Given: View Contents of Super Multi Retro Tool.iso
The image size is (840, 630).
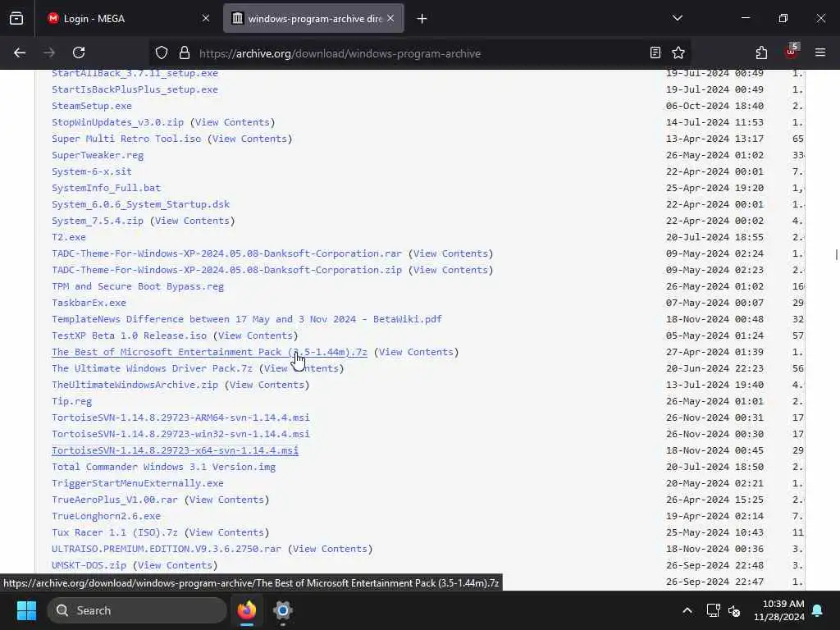Looking at the screenshot, I should [x=249, y=139].
